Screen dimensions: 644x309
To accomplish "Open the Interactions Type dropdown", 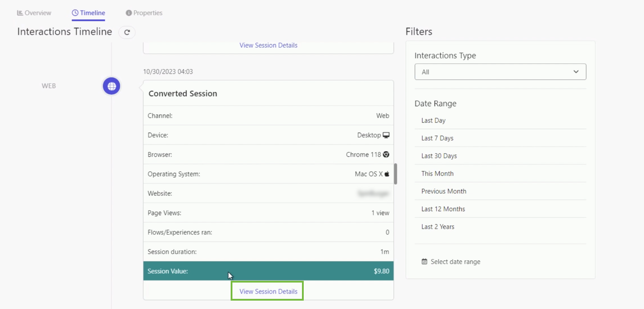I will pyautogui.click(x=500, y=71).
